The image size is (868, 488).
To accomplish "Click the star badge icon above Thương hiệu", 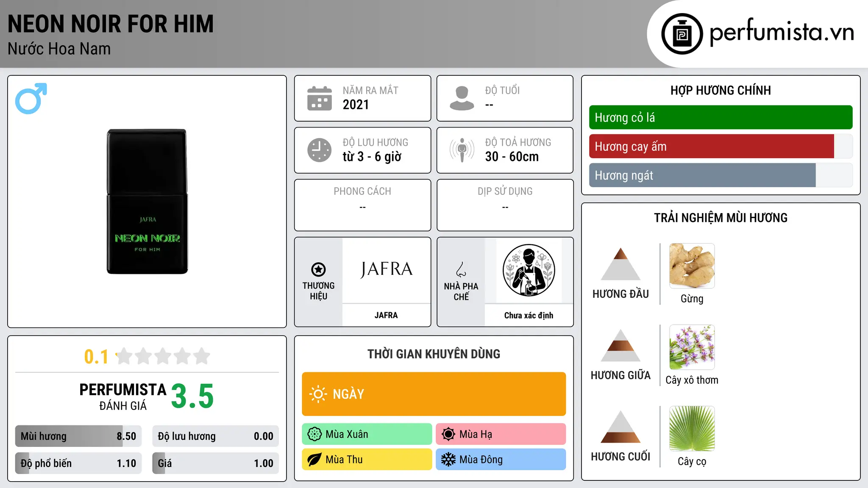I will click(318, 269).
